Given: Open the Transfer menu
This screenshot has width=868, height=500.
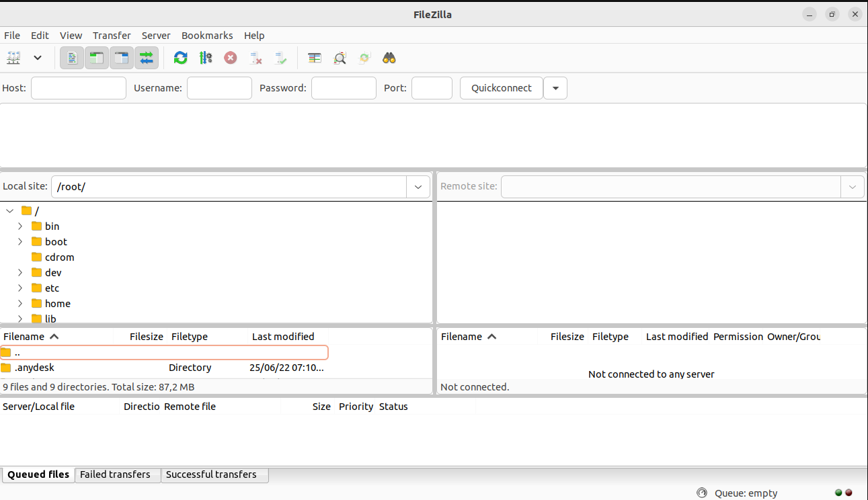Looking at the screenshot, I should coord(112,36).
